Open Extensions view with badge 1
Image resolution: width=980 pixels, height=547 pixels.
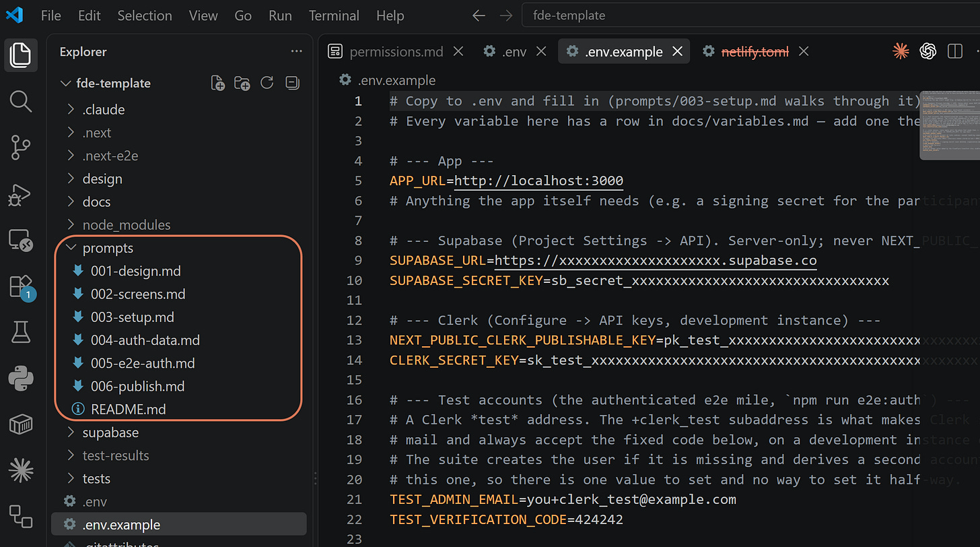[x=21, y=286]
